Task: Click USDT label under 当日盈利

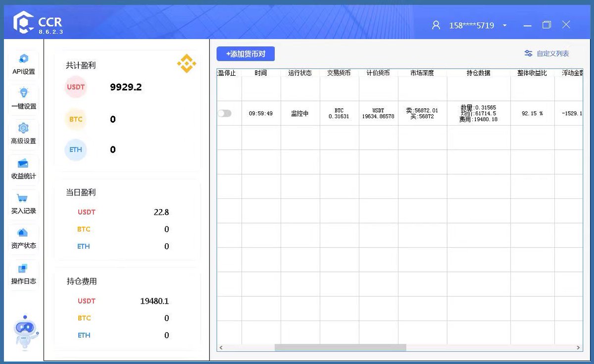Action: tap(87, 212)
